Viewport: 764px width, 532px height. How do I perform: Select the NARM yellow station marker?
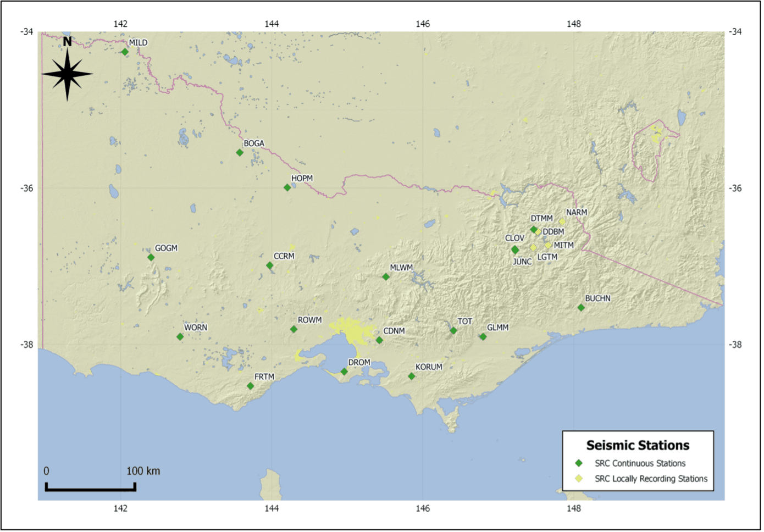coord(562,221)
